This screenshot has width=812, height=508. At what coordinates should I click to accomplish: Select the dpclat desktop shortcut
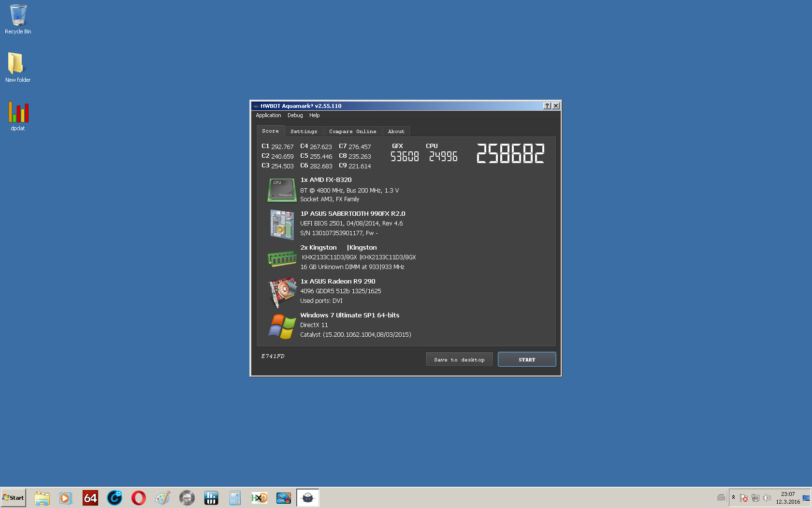pyautogui.click(x=18, y=116)
